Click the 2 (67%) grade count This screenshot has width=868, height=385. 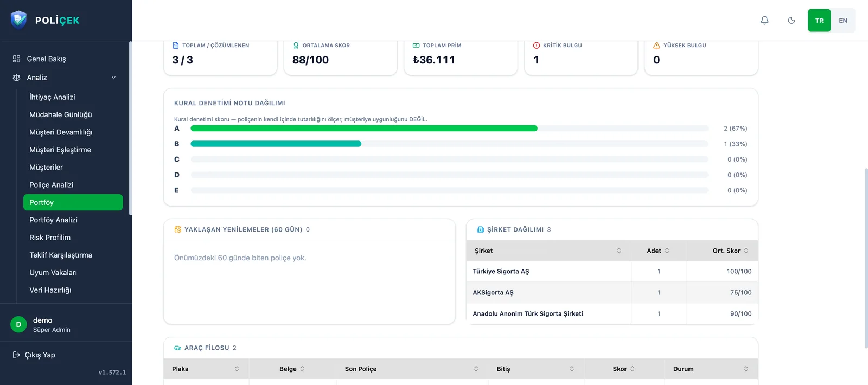[735, 129]
